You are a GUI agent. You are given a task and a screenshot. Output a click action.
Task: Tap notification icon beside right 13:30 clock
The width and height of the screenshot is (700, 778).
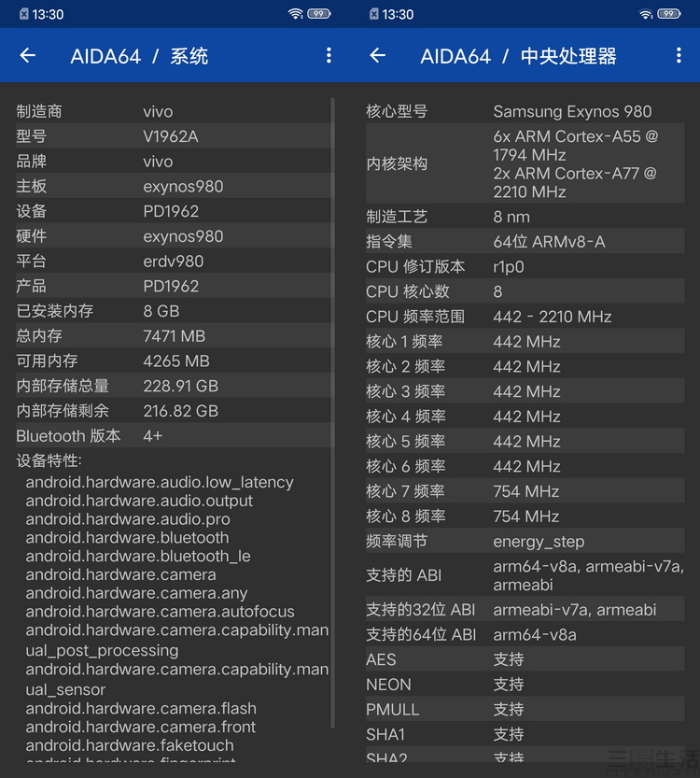[373, 14]
